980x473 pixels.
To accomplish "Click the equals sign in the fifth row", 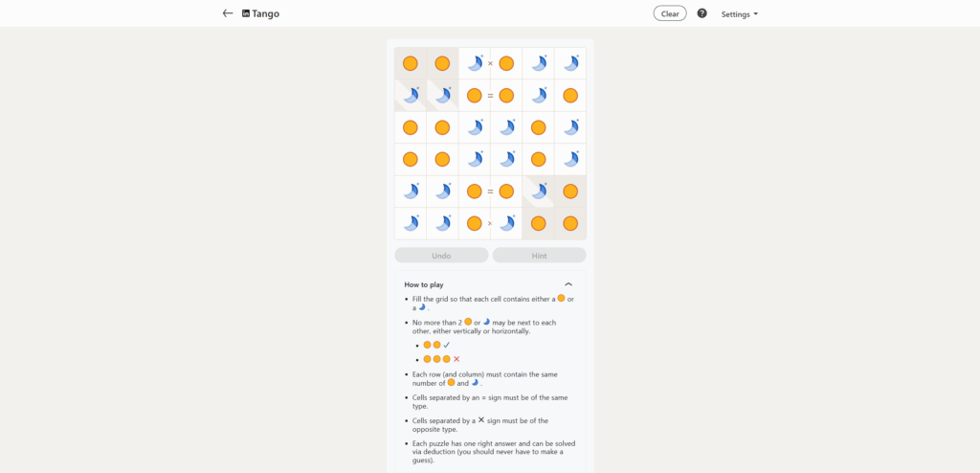I will (490, 191).
